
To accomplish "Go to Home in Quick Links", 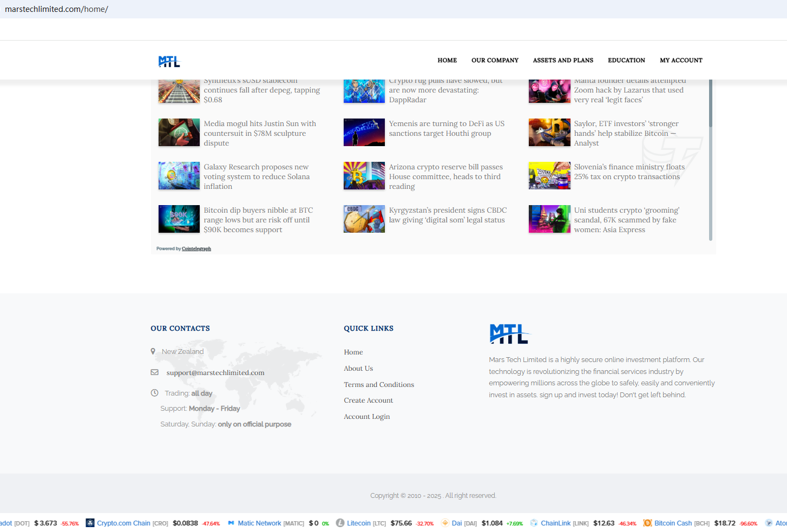I will click(353, 352).
